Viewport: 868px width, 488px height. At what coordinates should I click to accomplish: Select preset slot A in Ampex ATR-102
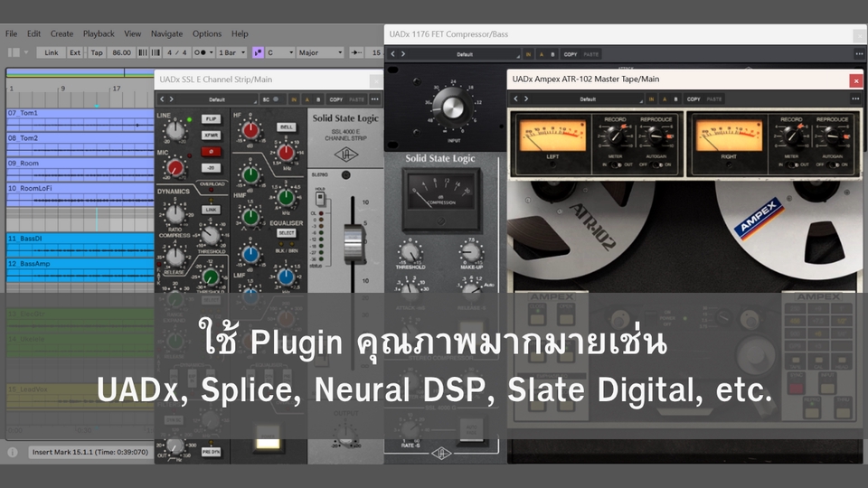(x=665, y=99)
